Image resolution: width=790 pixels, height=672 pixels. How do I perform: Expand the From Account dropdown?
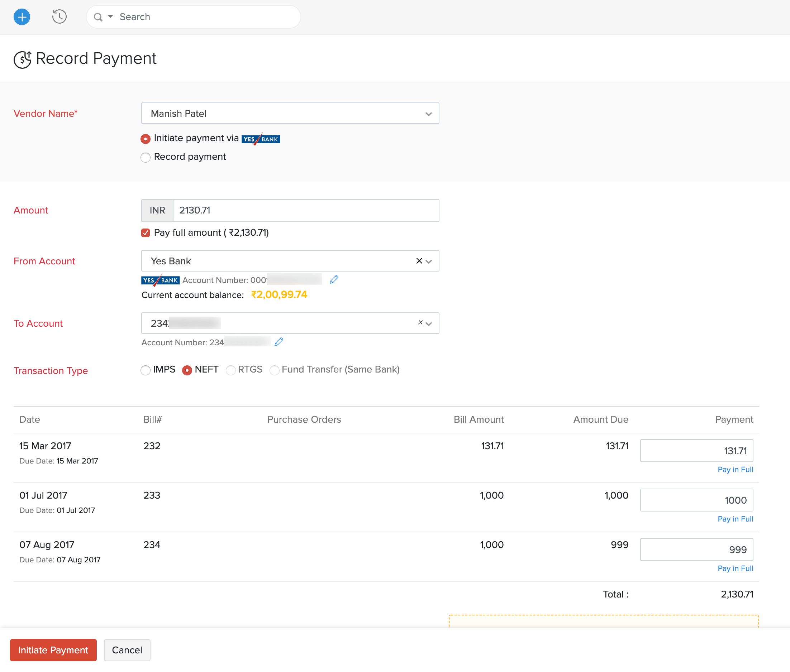click(430, 261)
